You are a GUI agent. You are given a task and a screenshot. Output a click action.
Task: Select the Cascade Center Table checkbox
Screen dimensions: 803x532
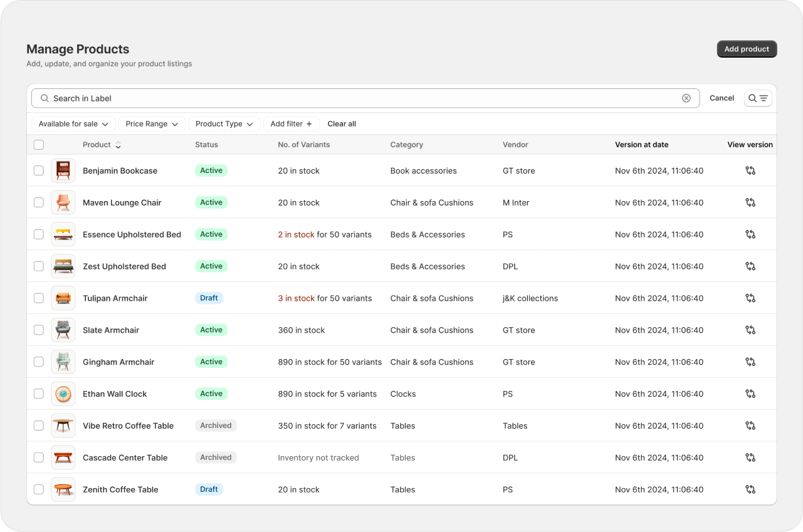pos(39,457)
